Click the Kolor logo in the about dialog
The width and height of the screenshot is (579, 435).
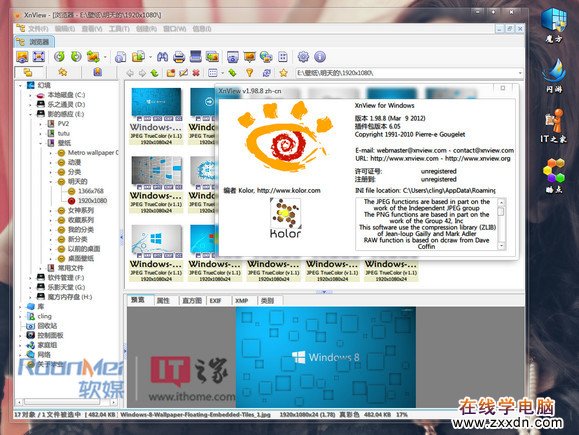pos(285,218)
